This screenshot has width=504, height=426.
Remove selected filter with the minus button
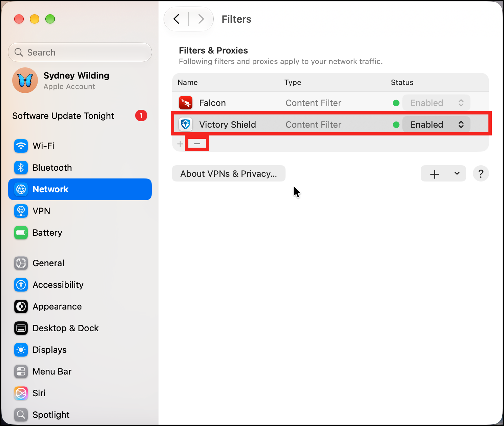click(x=197, y=144)
